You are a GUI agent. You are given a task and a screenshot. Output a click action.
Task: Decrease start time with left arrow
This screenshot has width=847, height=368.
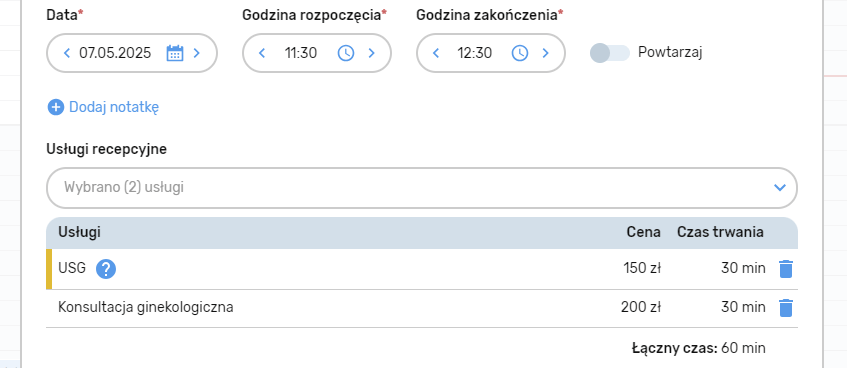pos(262,53)
